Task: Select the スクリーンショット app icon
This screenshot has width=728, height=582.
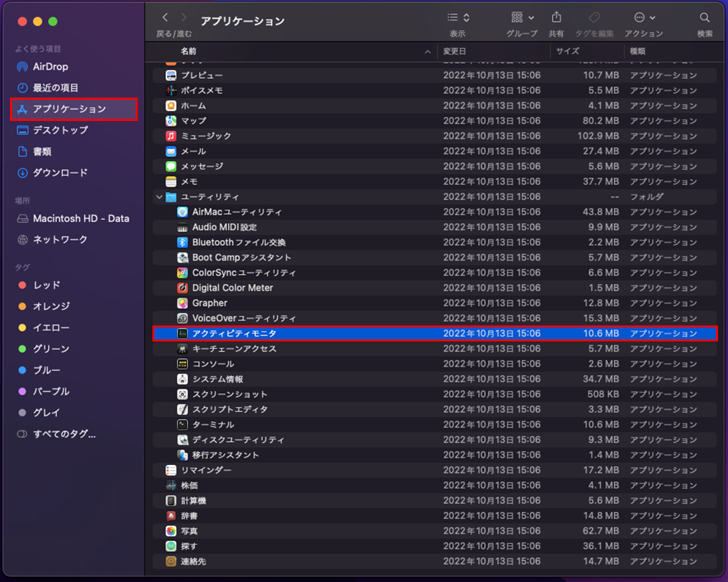Action: pyautogui.click(x=183, y=394)
